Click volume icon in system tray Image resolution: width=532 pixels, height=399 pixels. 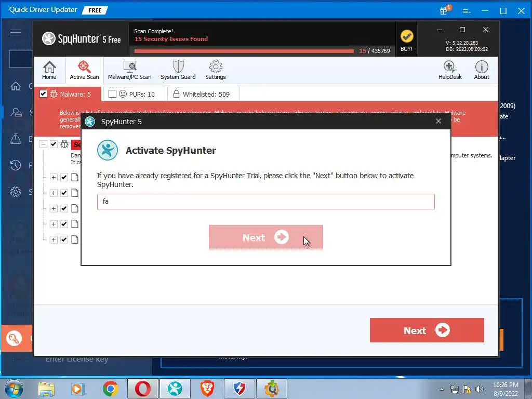480,389
